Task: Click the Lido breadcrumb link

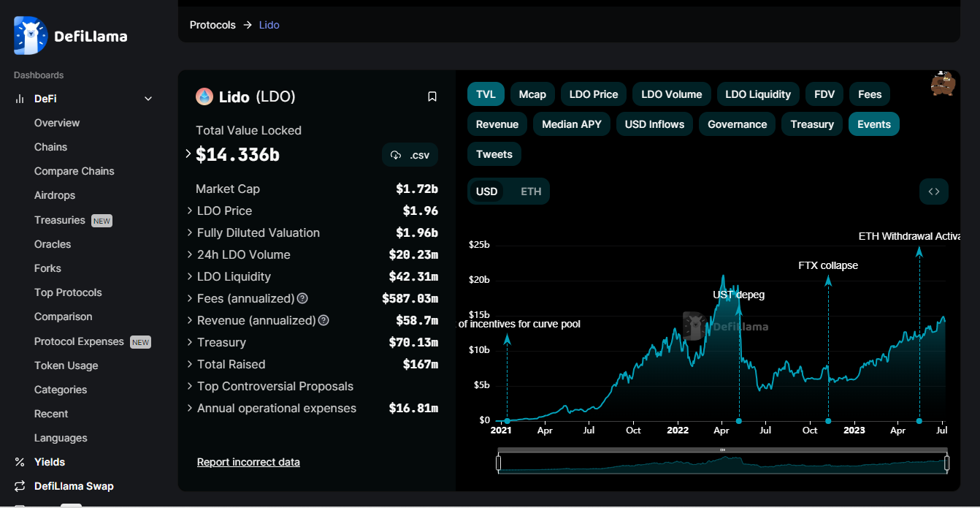Action: [x=269, y=25]
